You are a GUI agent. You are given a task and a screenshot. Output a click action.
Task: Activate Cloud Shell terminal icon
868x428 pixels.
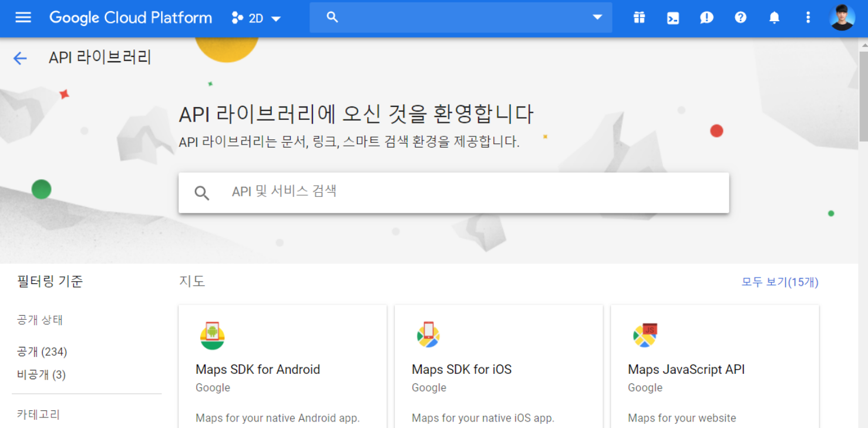click(673, 18)
